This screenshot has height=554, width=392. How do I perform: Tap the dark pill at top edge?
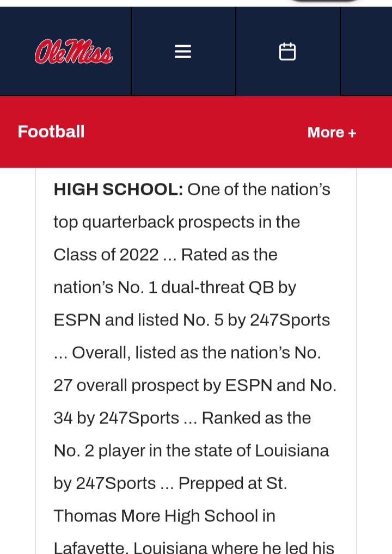(324, 2)
